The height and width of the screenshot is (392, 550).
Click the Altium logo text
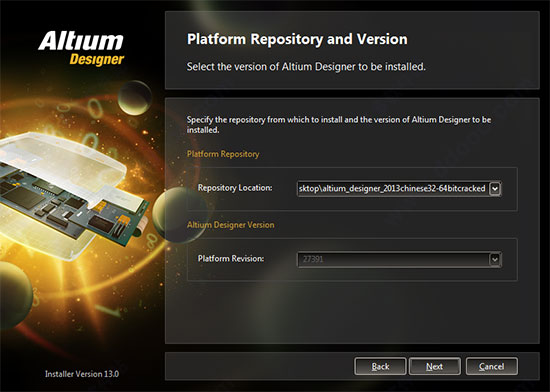[81, 41]
